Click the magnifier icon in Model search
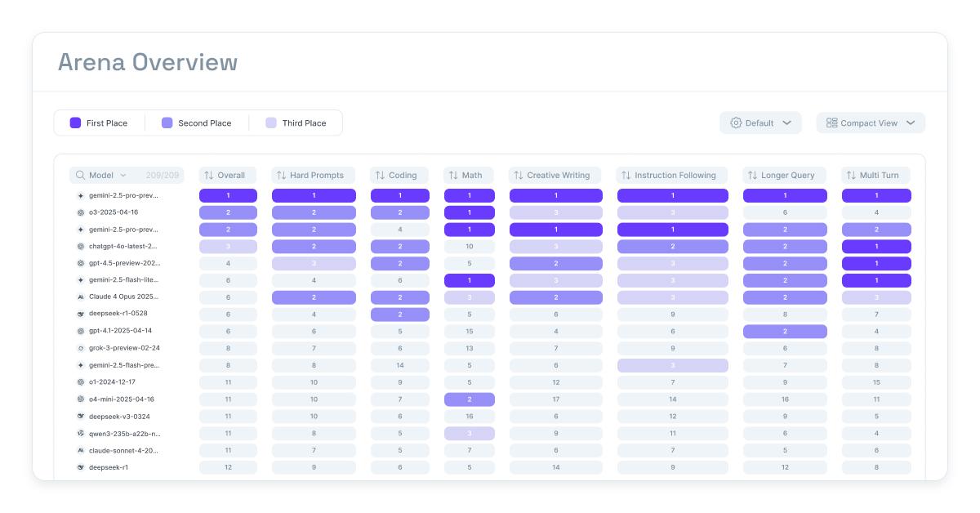 tap(81, 175)
